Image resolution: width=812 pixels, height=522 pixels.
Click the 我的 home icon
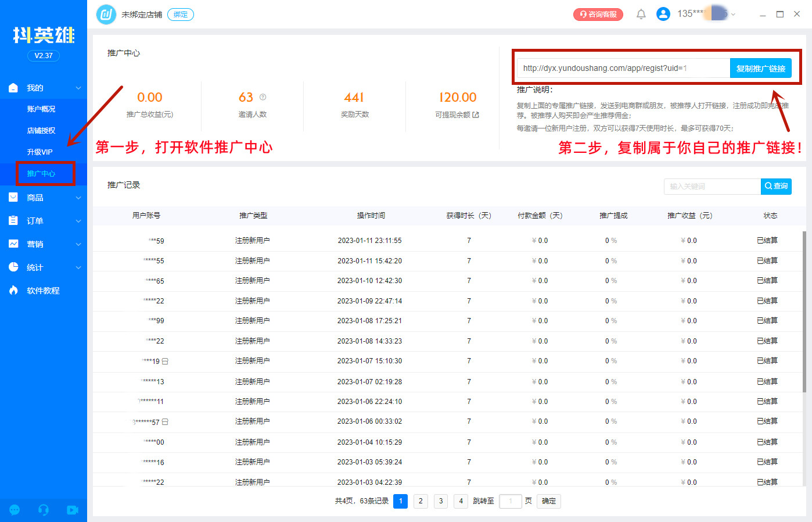tap(13, 88)
